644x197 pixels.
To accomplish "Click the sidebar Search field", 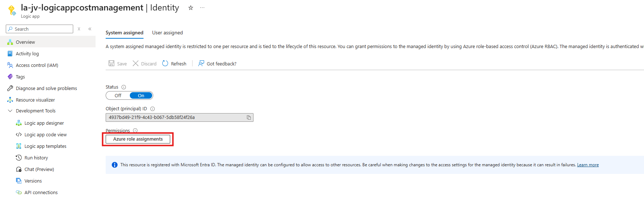I will click(x=40, y=29).
